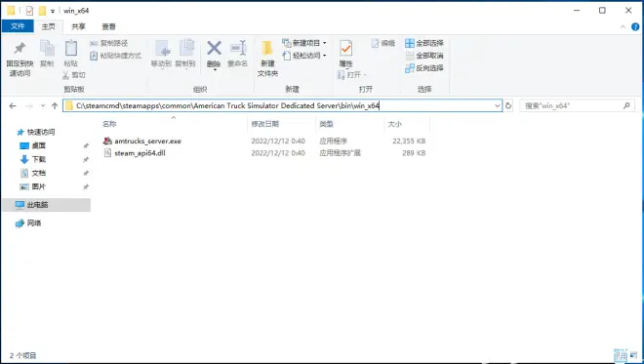Collapse the ribbon with the chevron
The image size is (644, 364).
(624, 27)
